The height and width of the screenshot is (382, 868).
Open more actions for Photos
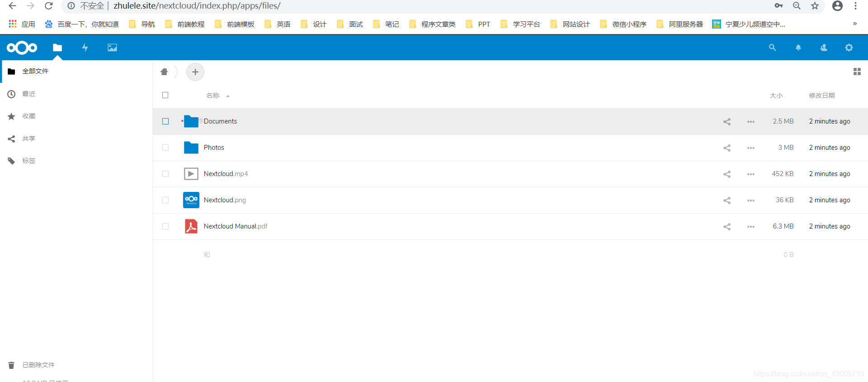click(x=751, y=148)
